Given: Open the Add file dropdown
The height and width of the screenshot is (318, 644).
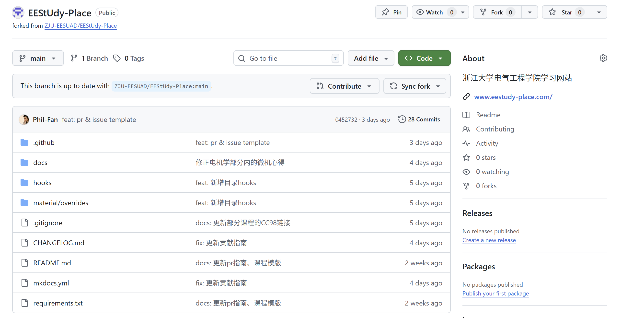Looking at the screenshot, I should pyautogui.click(x=370, y=58).
